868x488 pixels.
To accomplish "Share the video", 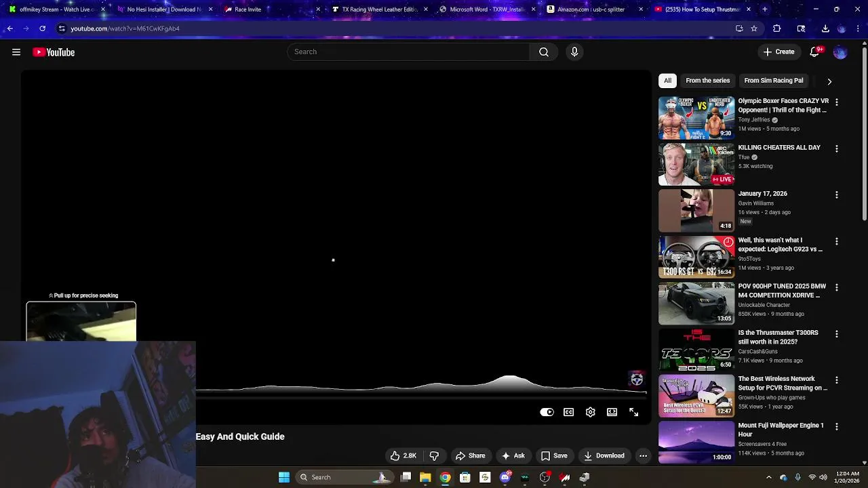I will coord(471,456).
